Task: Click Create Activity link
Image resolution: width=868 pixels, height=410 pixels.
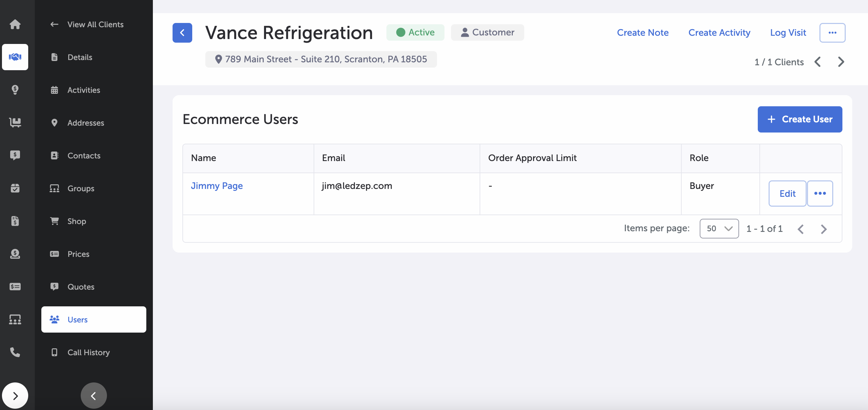Action: tap(719, 33)
